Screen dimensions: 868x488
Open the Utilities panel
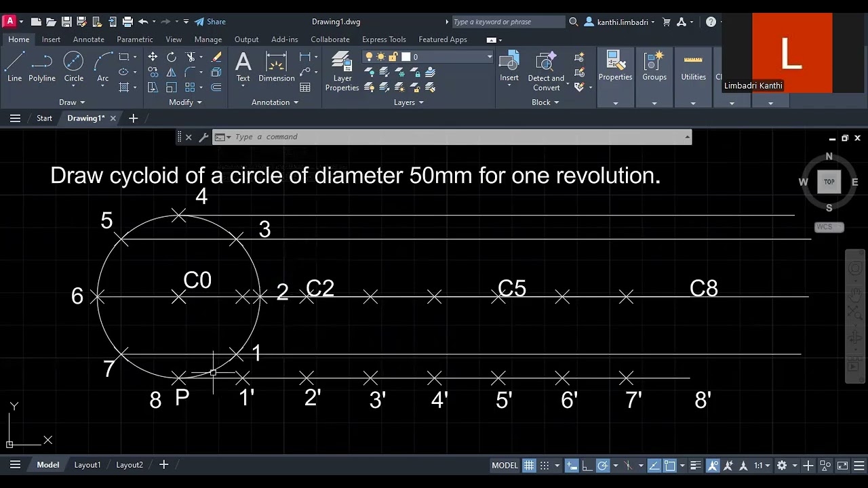pyautogui.click(x=693, y=66)
